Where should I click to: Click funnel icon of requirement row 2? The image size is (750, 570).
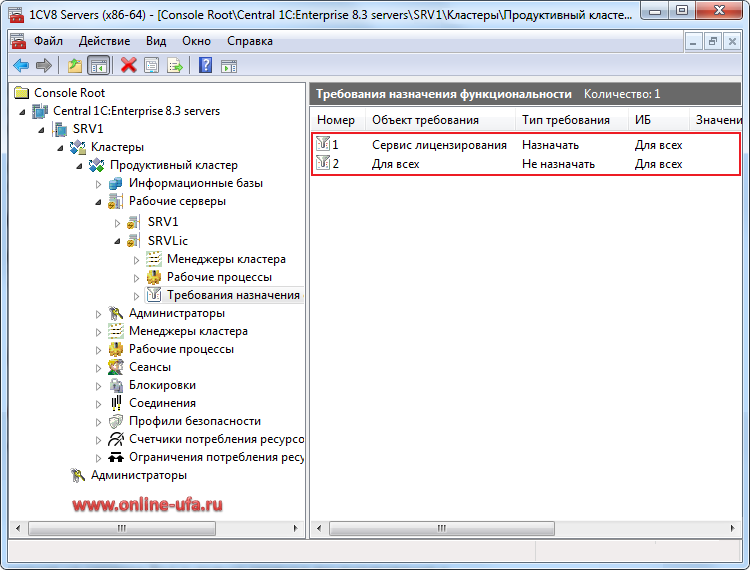click(x=323, y=163)
